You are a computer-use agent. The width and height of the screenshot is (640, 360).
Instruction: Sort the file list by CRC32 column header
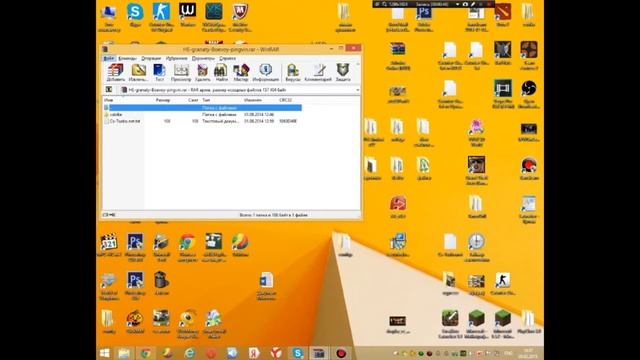point(285,100)
